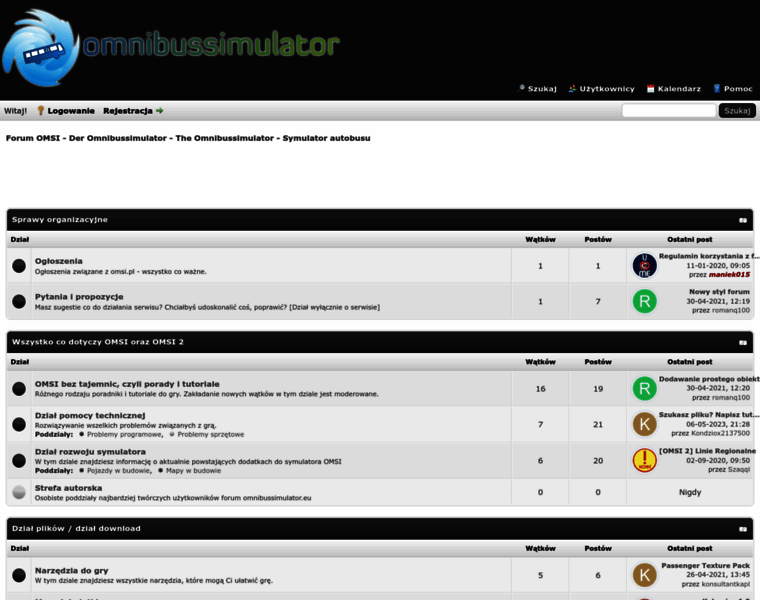Screen dimensions: 760x600
Task: Click the omnibussimulator logo
Action: tap(171, 47)
